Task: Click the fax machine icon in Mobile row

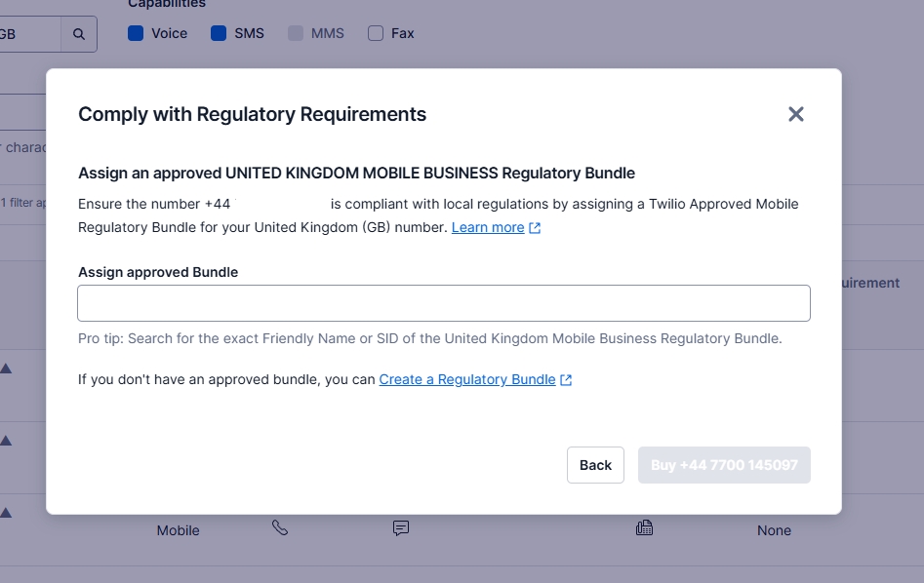Action: pyautogui.click(x=644, y=528)
